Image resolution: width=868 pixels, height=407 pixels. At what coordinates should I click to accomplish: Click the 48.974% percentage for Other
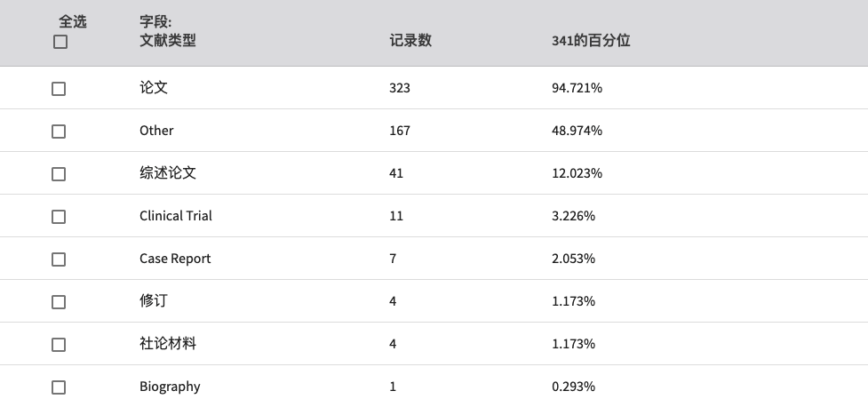[577, 131]
